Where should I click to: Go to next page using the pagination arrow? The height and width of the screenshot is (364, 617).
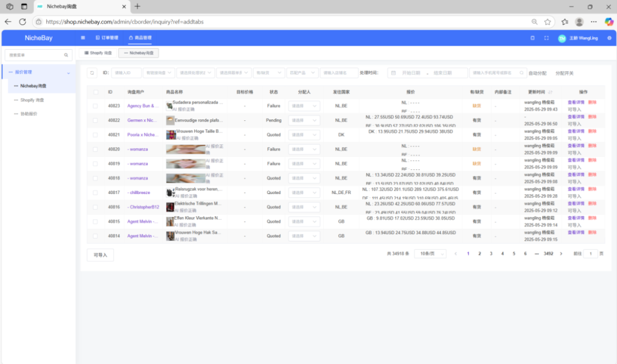coord(561,253)
